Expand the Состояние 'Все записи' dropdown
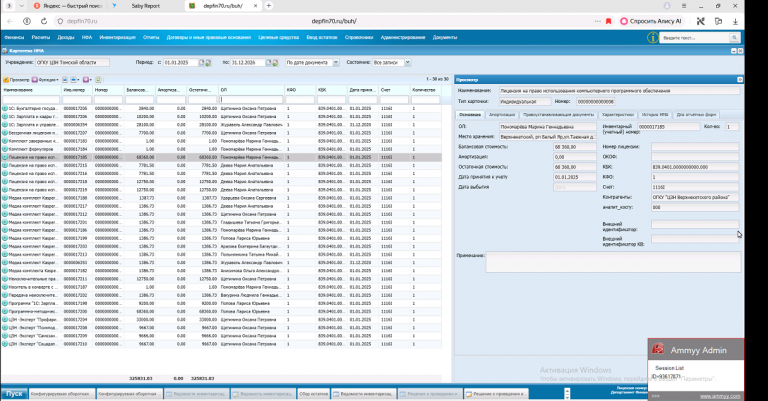The image size is (768, 401). click(408, 63)
